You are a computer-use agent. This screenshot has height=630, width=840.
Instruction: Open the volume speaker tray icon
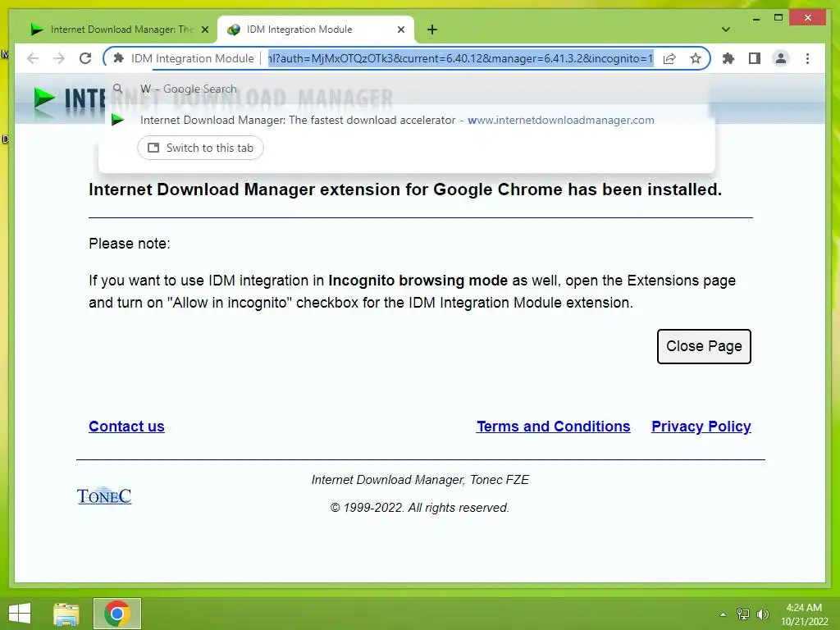coord(763,614)
